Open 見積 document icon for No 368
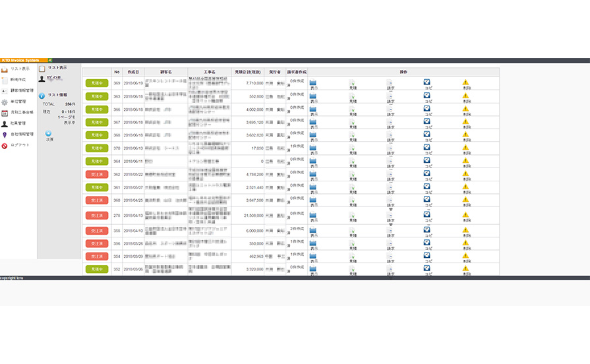The height and width of the screenshot is (364, 590). (x=352, y=136)
